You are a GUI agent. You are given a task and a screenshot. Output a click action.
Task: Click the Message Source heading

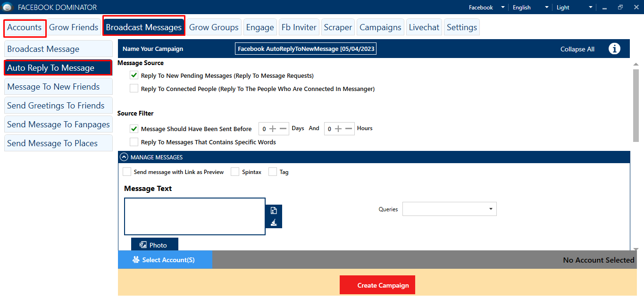[x=141, y=63]
